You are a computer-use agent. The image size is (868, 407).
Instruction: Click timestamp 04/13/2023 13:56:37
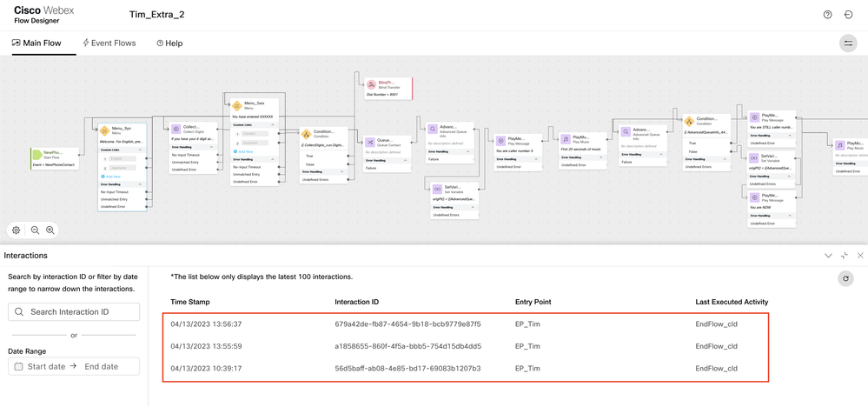click(x=207, y=324)
